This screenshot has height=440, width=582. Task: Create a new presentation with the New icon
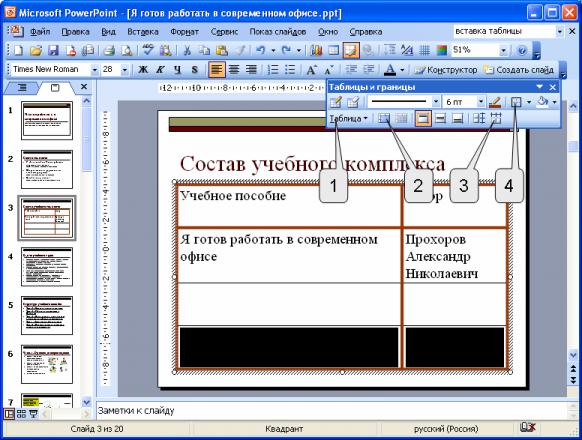pos(17,50)
